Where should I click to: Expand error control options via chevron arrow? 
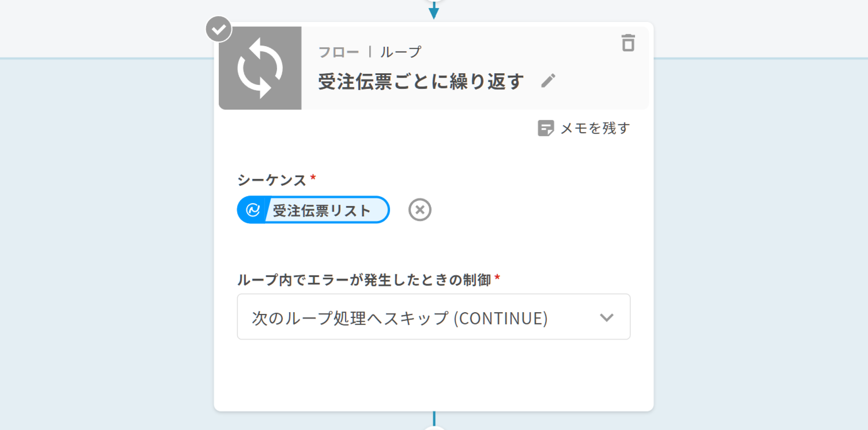tap(606, 318)
